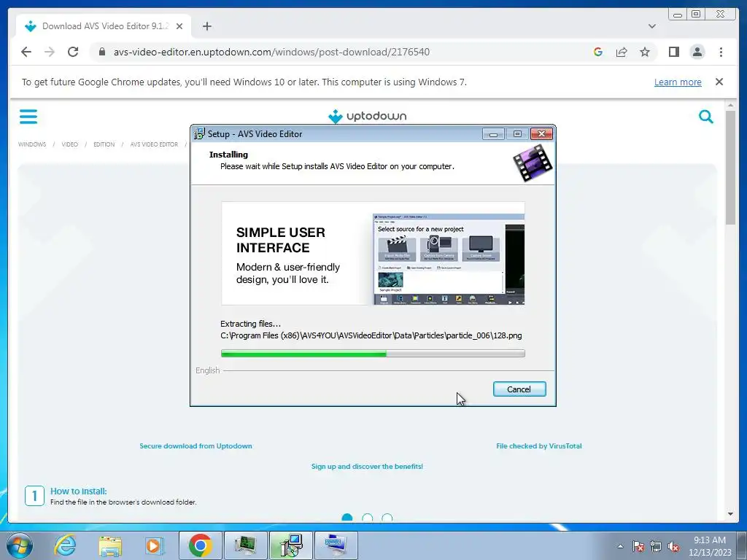
Task: Click the circuit board monitor taskbar icon
Action: 245,545
